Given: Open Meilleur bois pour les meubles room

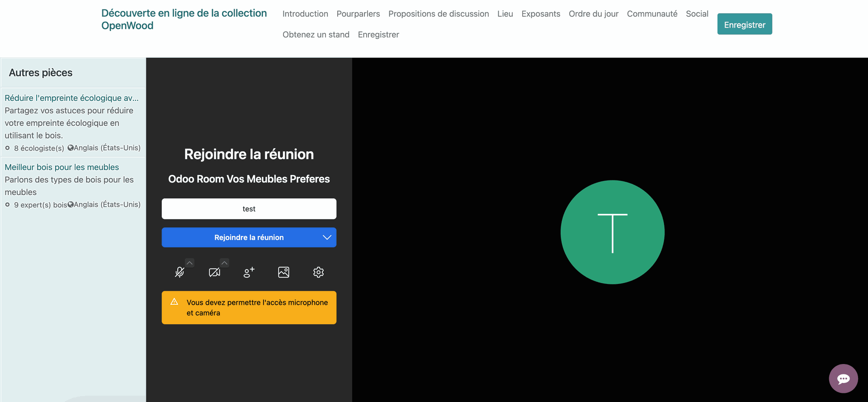Looking at the screenshot, I should point(62,167).
